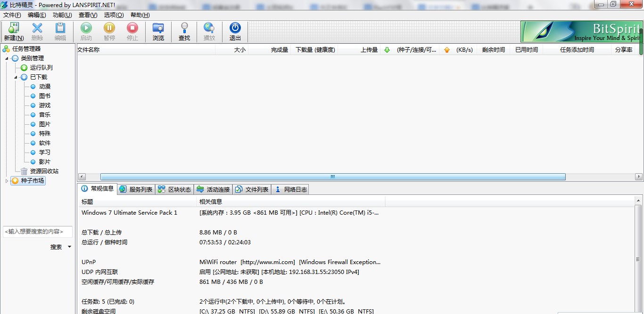Expand the 种子市场 torrent market node
This screenshot has height=314, width=644.
point(7,181)
